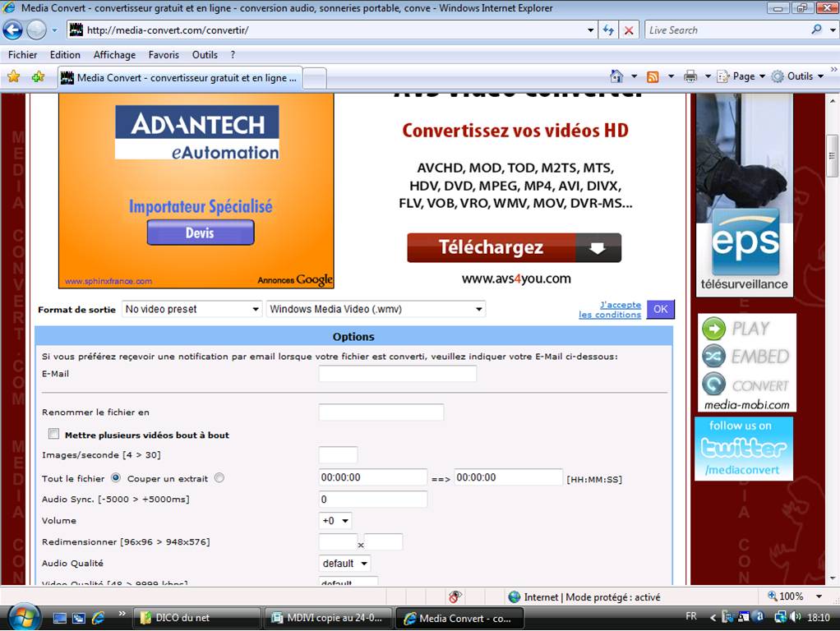840x631 pixels.
Task: Click the end time 00:00:00 field
Action: 509,477
